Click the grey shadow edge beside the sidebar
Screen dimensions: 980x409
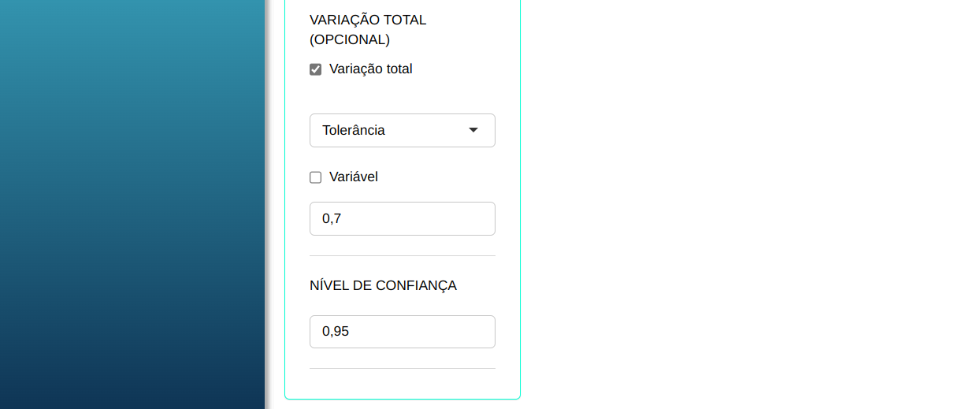click(x=267, y=205)
